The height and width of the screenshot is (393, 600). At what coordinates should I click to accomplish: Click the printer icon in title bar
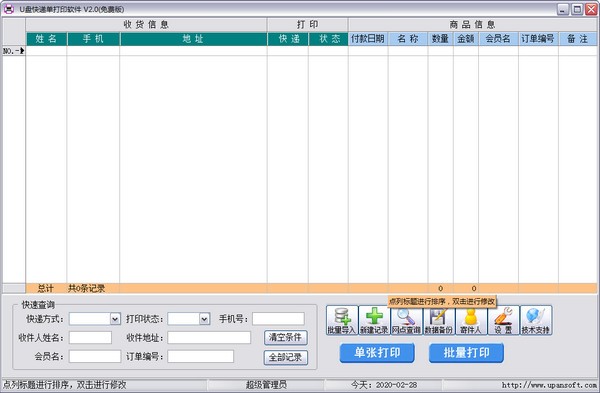pyautogui.click(x=8, y=9)
